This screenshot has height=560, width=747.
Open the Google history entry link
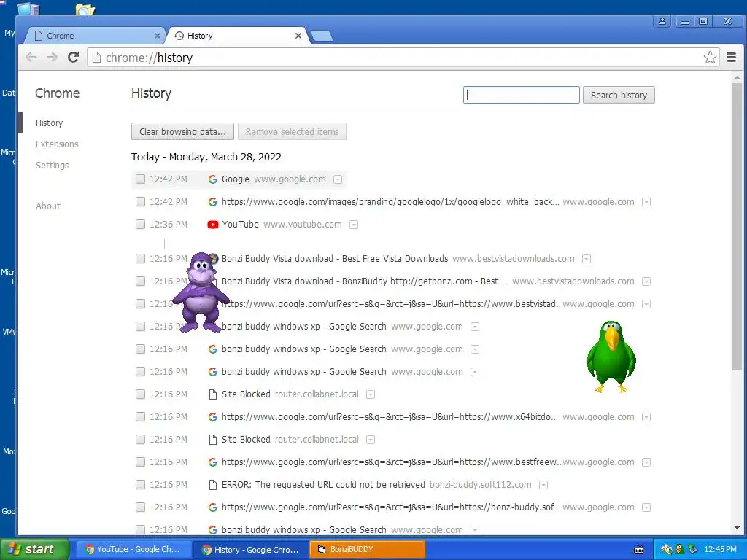[x=236, y=179]
